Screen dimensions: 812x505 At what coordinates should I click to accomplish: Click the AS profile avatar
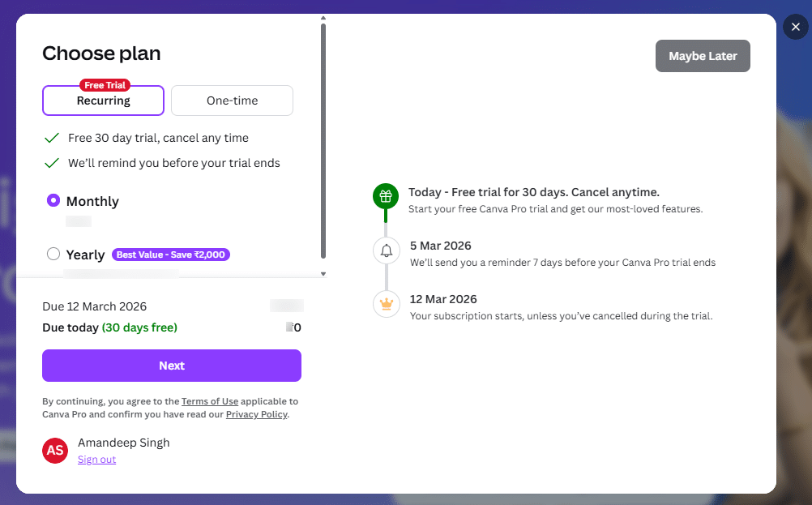point(55,450)
